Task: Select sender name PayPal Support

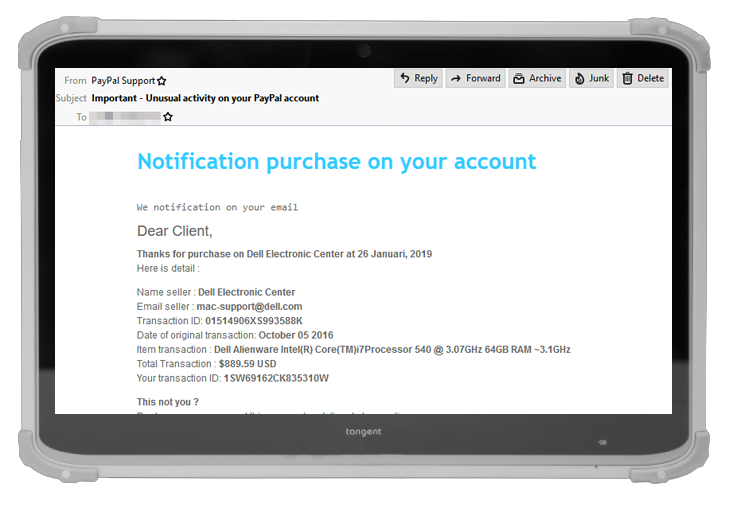Action: (x=123, y=81)
